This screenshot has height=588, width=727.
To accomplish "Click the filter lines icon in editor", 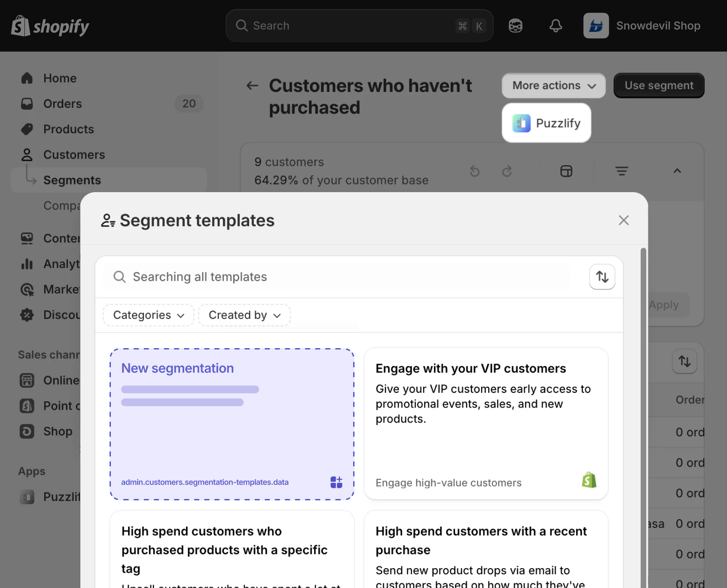I will (622, 171).
